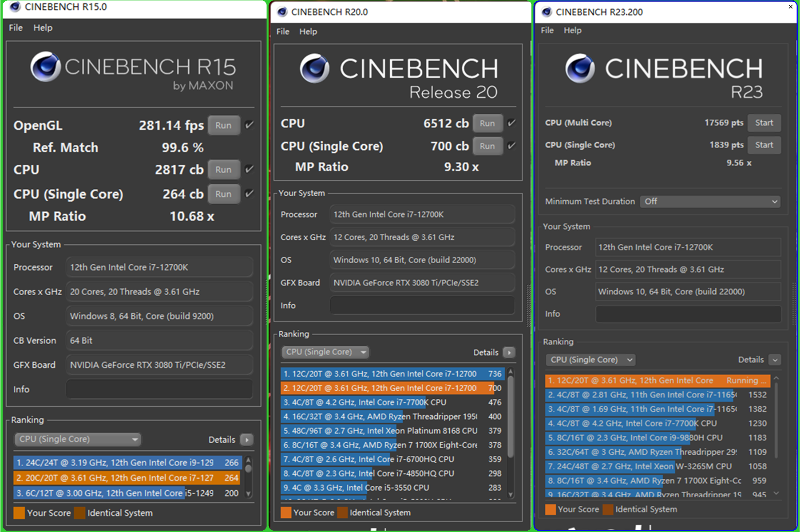Click the Cinebench Release 20 sphere logo
The image size is (800, 532).
pyautogui.click(x=314, y=68)
